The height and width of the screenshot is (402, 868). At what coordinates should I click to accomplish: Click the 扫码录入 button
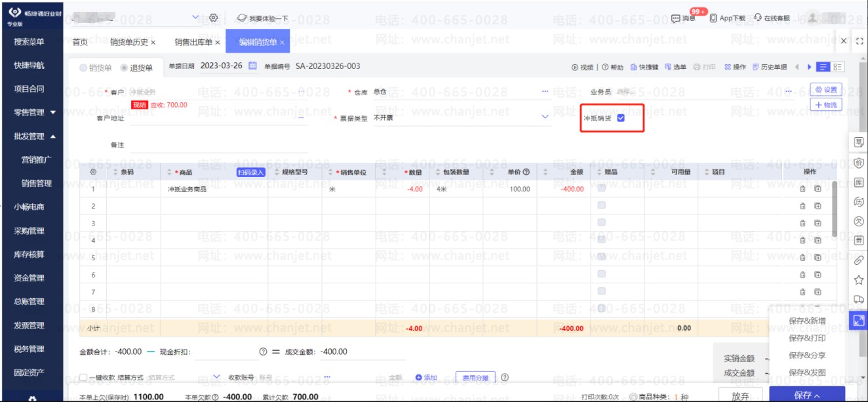[250, 172]
